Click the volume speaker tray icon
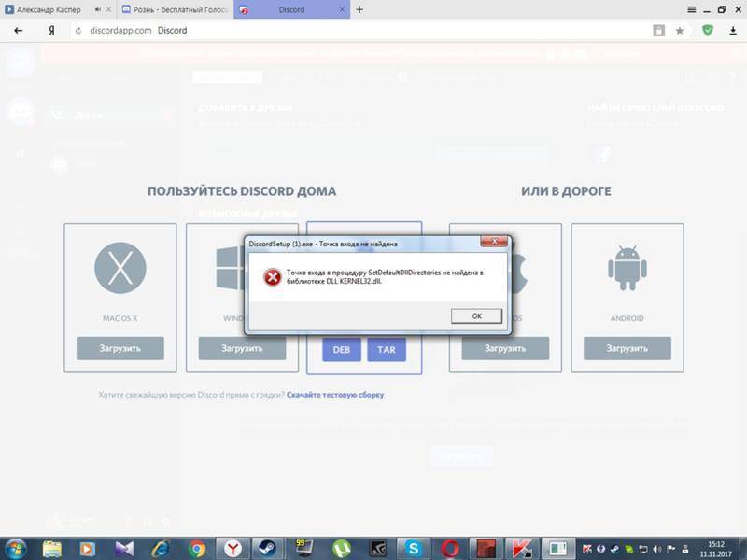 pyautogui.click(x=657, y=549)
